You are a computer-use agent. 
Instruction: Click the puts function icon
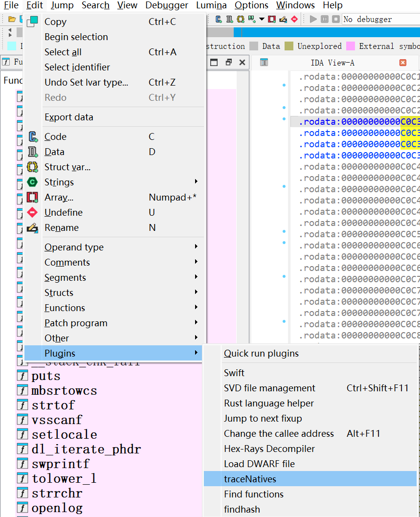point(22,376)
